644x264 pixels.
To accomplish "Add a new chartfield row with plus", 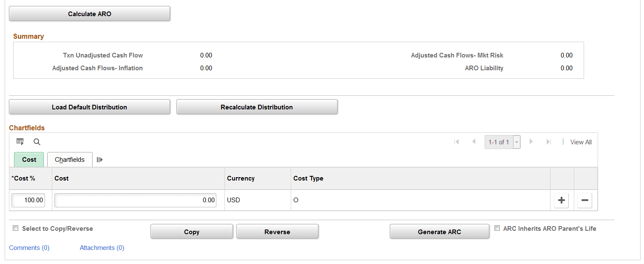I will tap(561, 200).
